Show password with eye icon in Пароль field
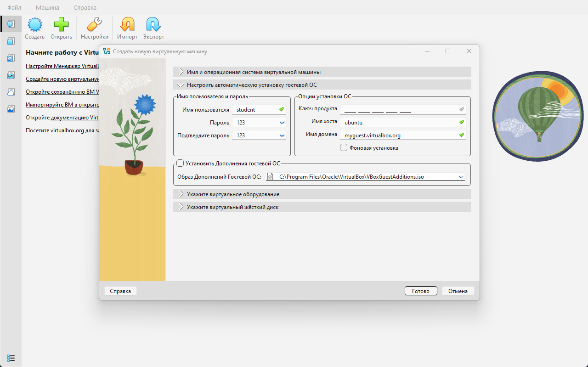Screen dimensions: 588x367 tap(282, 123)
